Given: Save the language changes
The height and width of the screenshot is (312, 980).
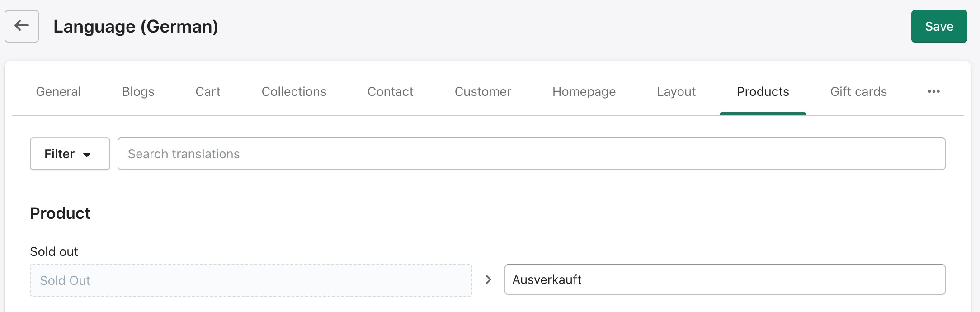Looking at the screenshot, I should tap(939, 27).
